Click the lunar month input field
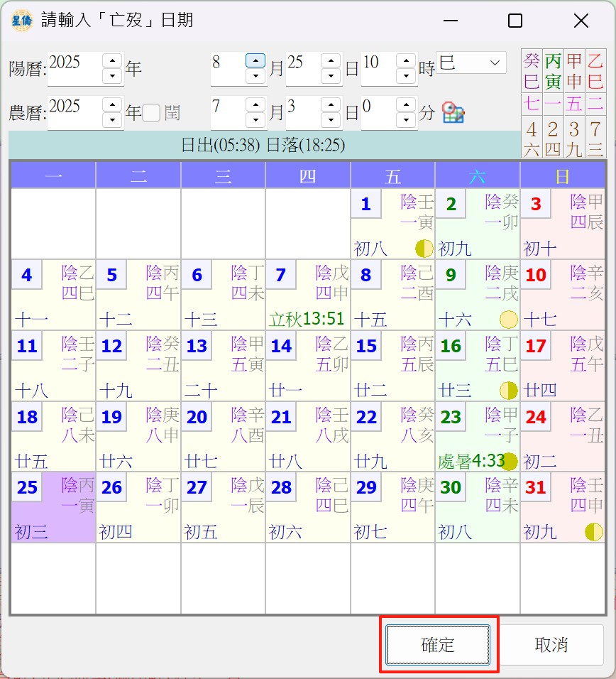This screenshot has width=616, height=679. (227, 113)
